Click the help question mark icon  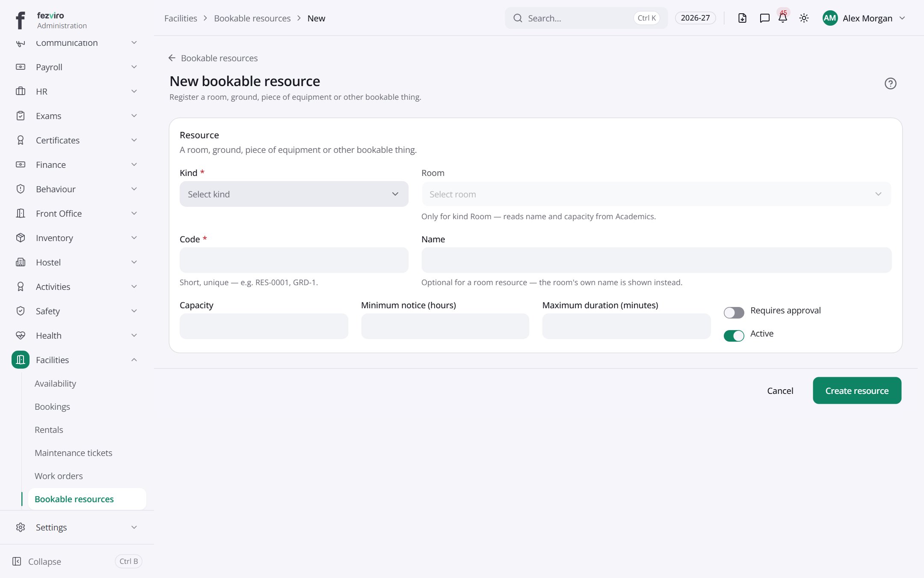coord(890,83)
